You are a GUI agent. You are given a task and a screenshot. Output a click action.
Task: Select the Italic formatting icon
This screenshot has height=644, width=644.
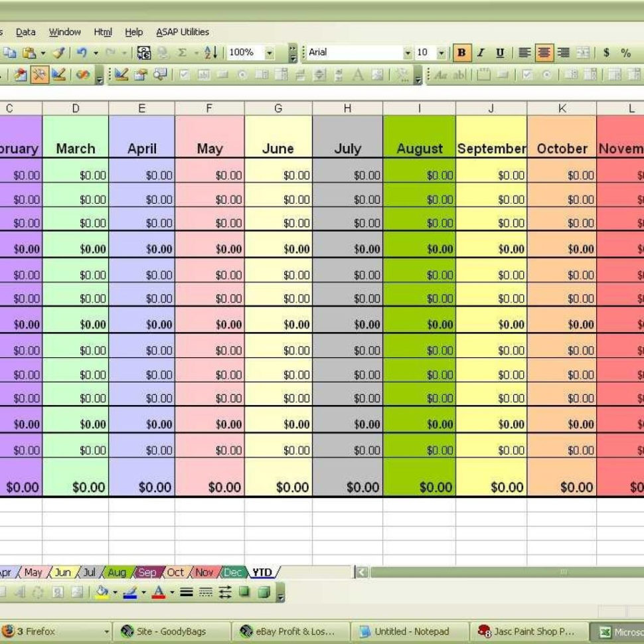[x=481, y=52]
